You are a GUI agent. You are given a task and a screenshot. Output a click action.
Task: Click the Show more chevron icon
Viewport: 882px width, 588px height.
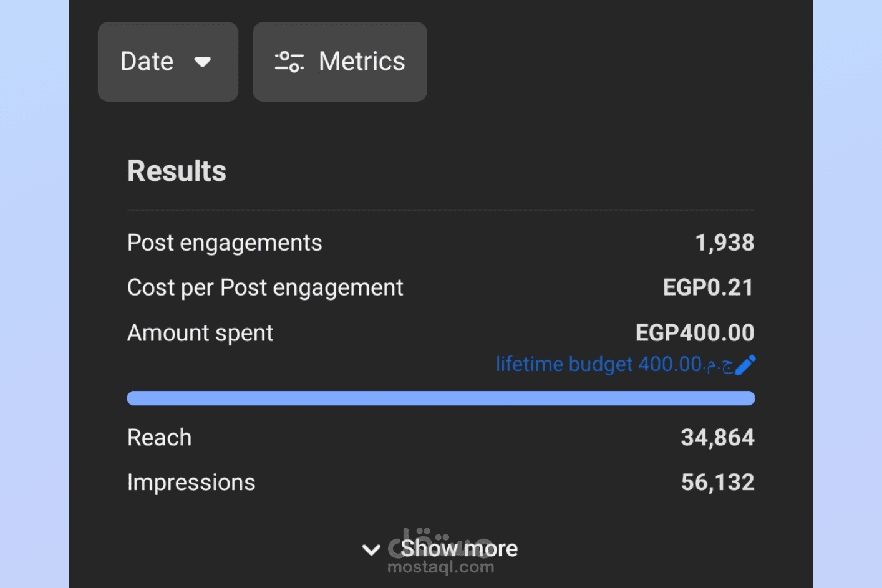click(x=371, y=549)
